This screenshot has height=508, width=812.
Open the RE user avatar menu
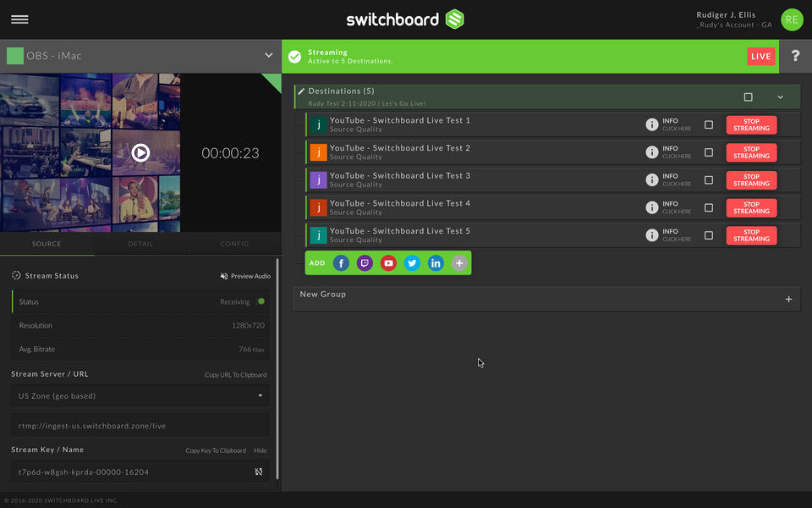click(792, 19)
